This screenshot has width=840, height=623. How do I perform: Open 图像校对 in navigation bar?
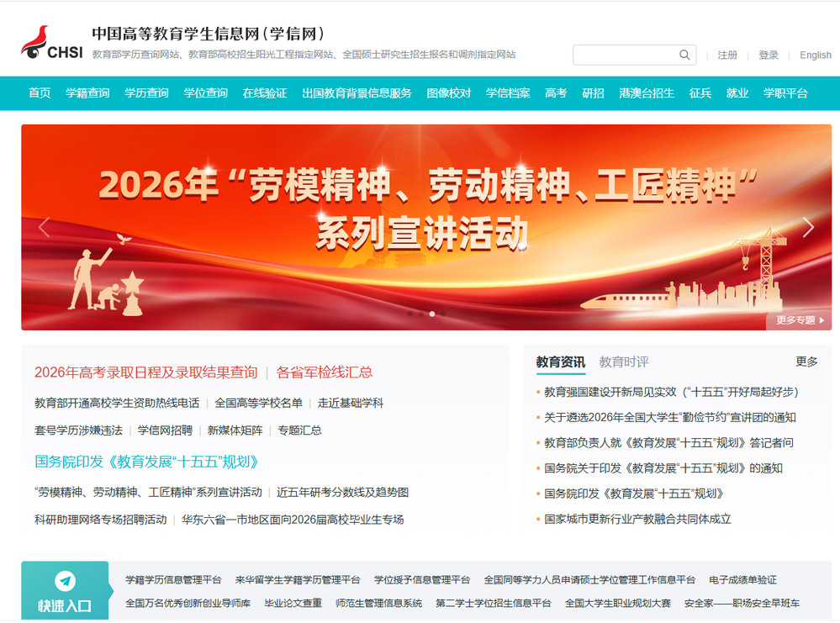(x=449, y=93)
